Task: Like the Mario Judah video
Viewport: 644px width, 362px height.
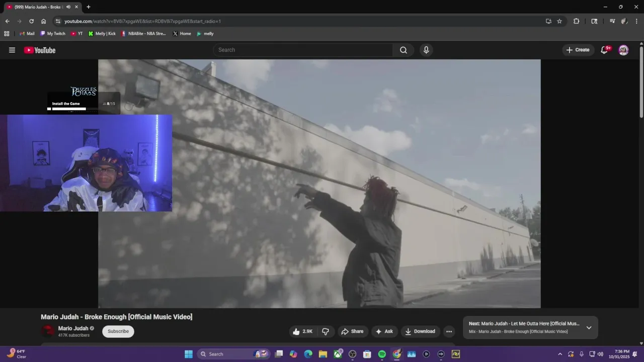Action: [303, 331]
